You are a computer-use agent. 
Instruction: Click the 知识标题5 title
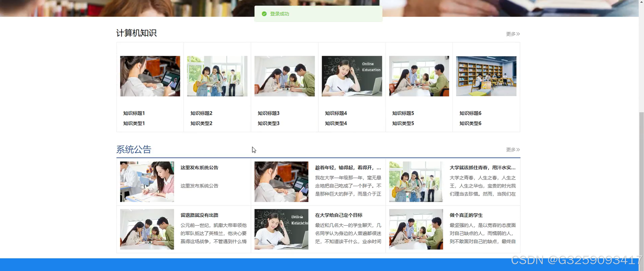click(403, 113)
